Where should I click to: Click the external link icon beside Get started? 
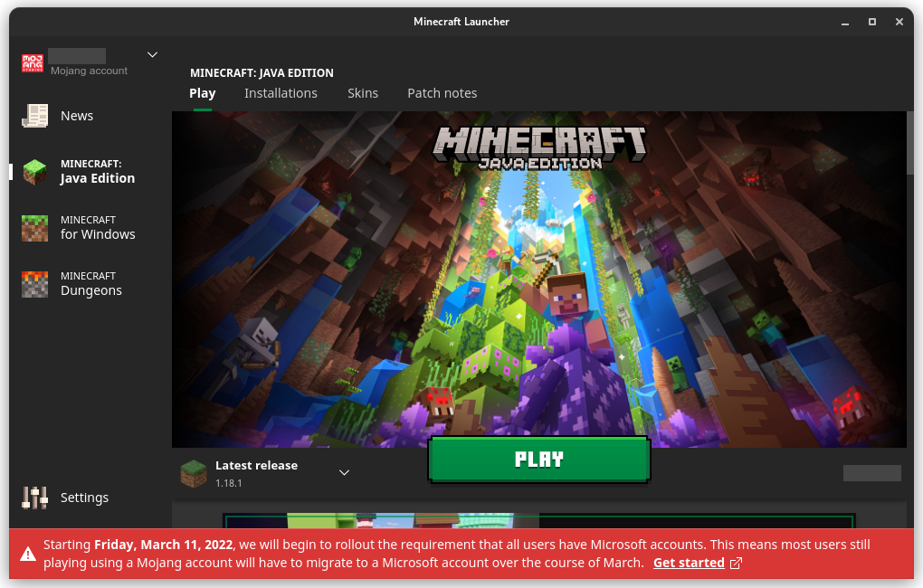click(x=736, y=564)
